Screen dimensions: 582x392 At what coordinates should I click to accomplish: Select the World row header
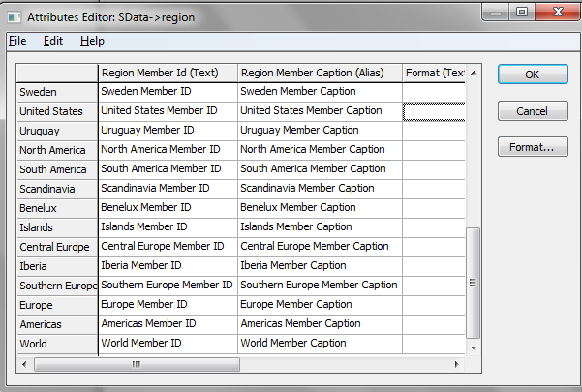pyautogui.click(x=57, y=344)
